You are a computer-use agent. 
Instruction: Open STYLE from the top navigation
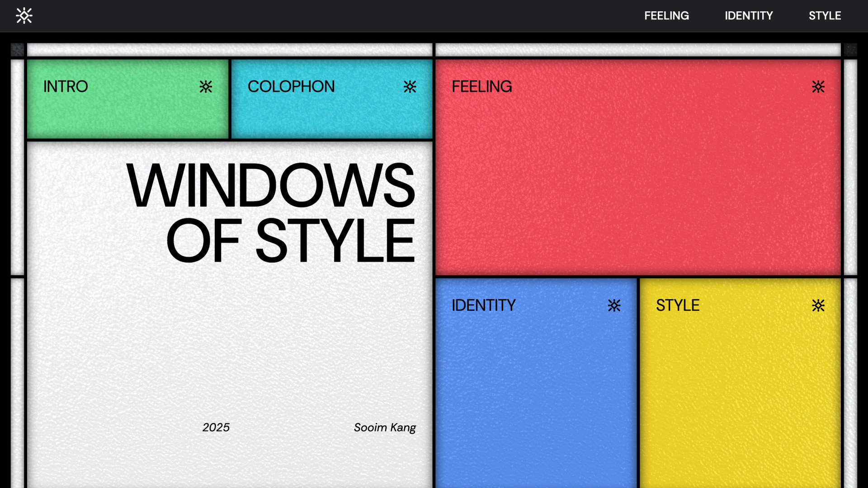(825, 16)
